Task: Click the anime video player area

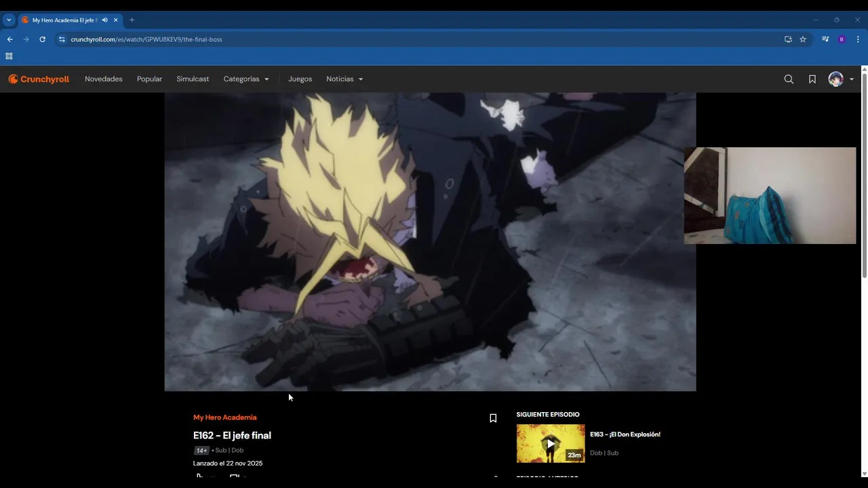Action: click(x=430, y=242)
